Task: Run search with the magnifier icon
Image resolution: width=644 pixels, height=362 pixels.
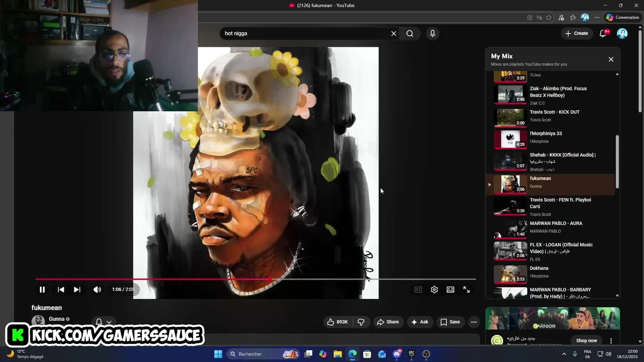Action: [x=410, y=33]
